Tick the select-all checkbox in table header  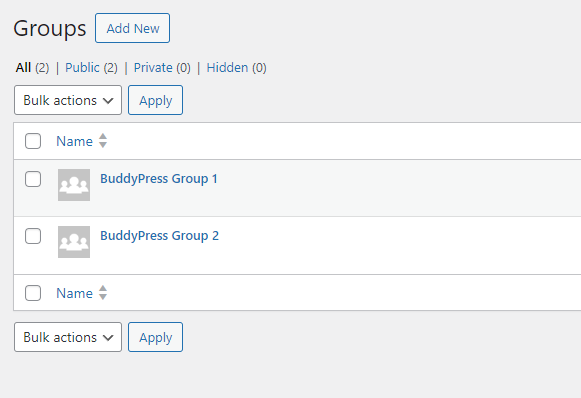coord(33,141)
